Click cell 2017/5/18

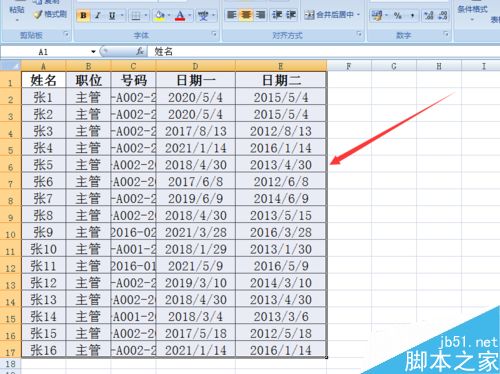[x=196, y=333]
